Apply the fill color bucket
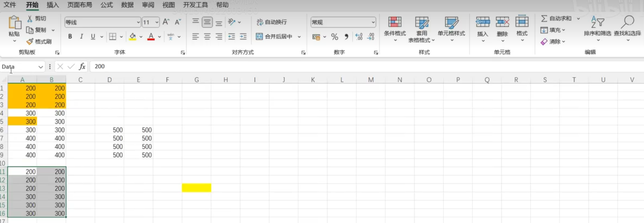Image resolution: width=644 pixels, height=223 pixels. coord(133,37)
